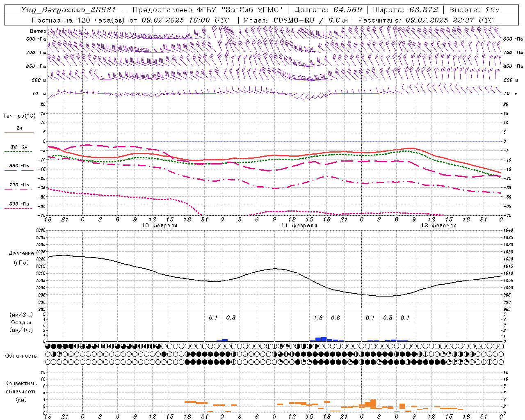Click the last circle in bottom cloudiness row
The image size is (525, 420).
click(x=501, y=362)
